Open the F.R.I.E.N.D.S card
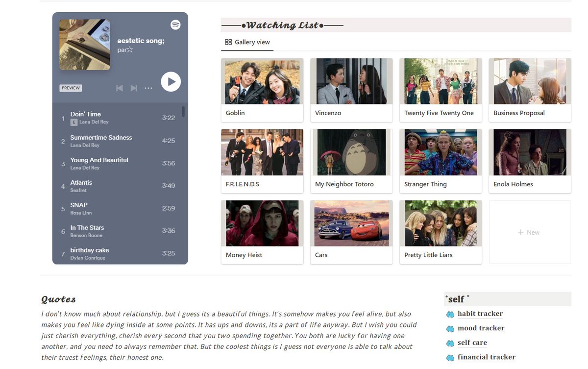The height and width of the screenshot is (369, 588). click(262, 161)
